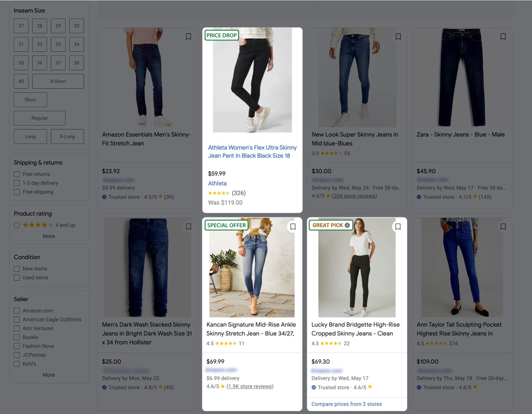The width and height of the screenshot is (532, 414).
Task: Open the Zara Skinny Jeans product image
Action: pyautogui.click(x=462, y=77)
